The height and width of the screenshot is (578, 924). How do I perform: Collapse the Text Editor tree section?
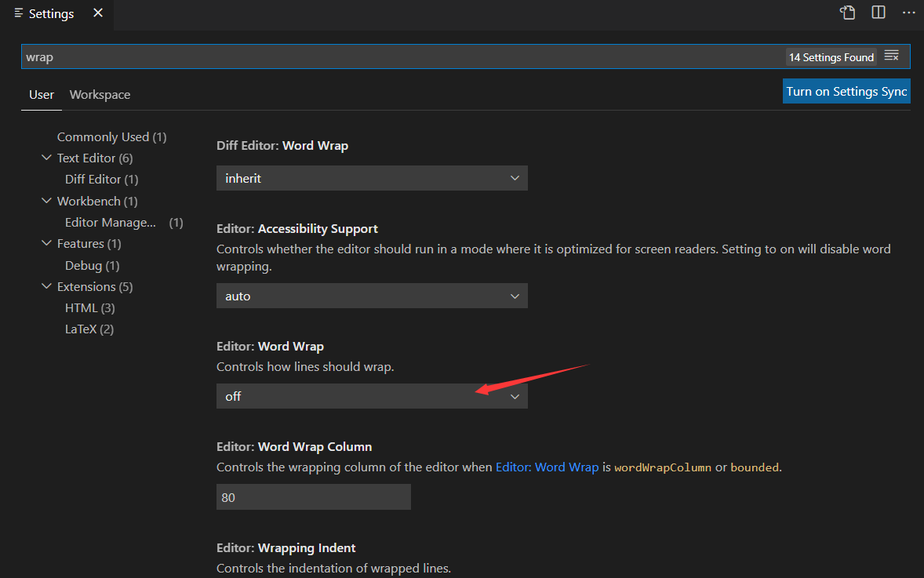point(46,158)
